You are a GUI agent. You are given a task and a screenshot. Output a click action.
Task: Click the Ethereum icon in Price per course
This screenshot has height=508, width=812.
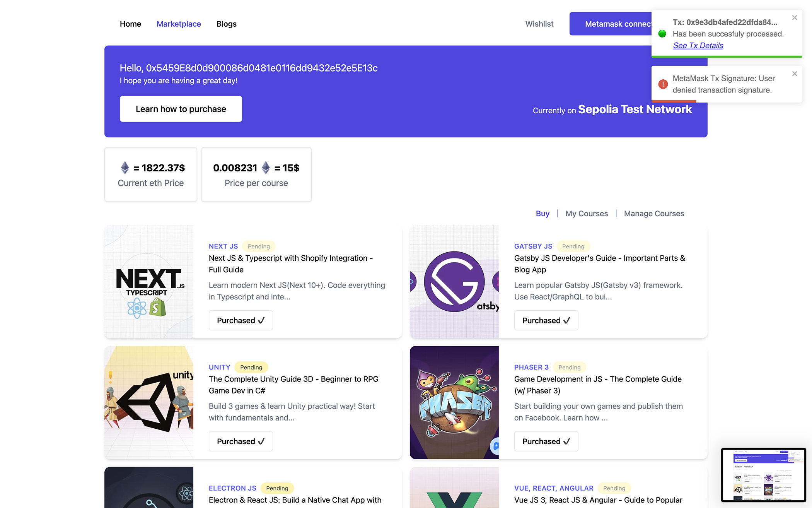click(x=266, y=168)
